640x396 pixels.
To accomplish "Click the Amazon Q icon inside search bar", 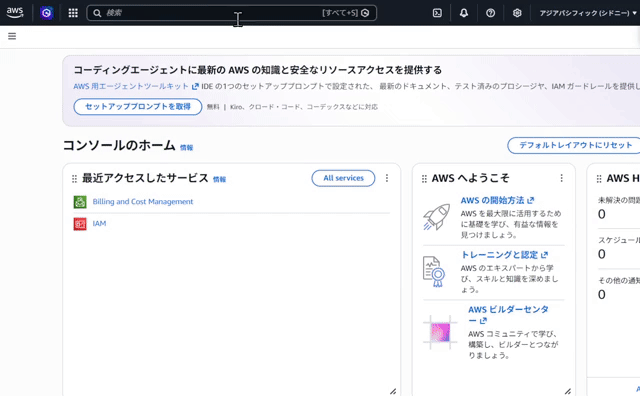I will pyautogui.click(x=365, y=13).
